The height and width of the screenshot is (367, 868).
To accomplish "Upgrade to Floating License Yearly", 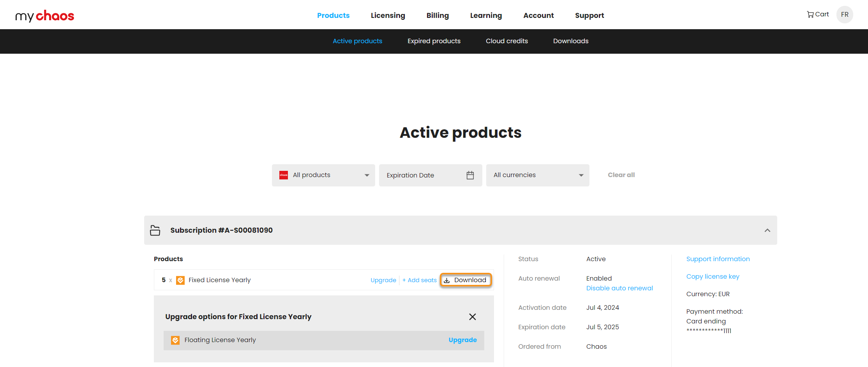I will (462, 340).
